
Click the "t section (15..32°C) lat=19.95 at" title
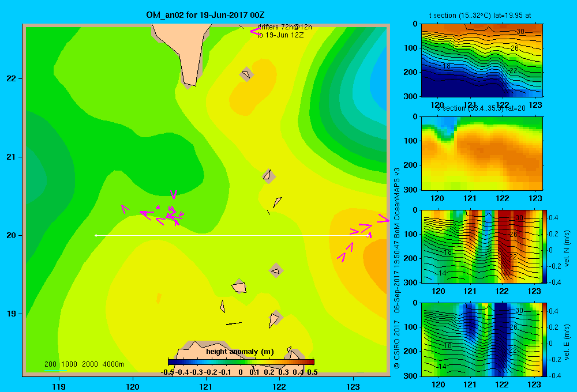coord(480,16)
